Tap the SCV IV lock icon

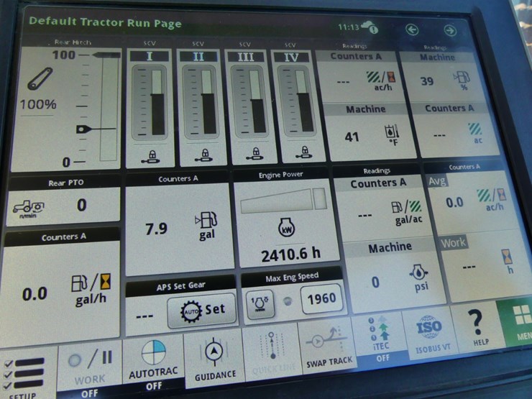coord(303,152)
